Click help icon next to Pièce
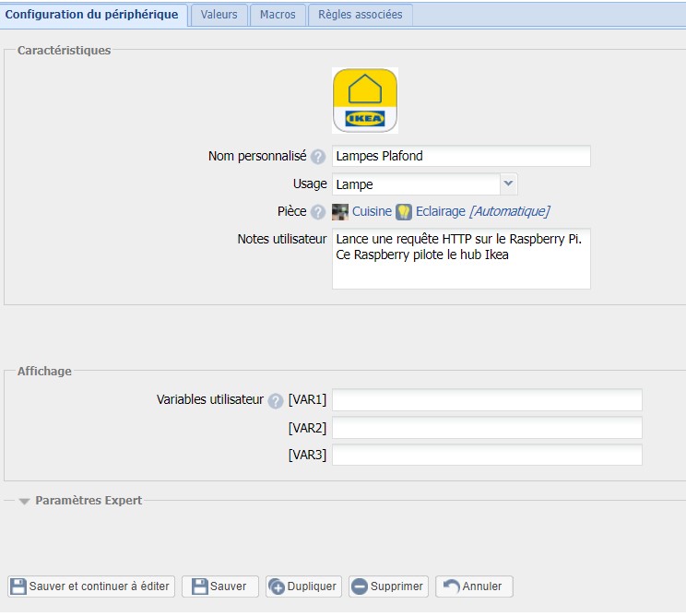This screenshot has height=616, width=686. (x=318, y=212)
